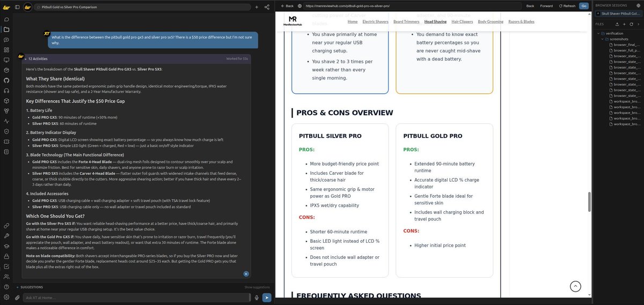This screenshot has height=305, width=644.
Task: Click the activity pulse icon in sidebar
Action: point(6,121)
